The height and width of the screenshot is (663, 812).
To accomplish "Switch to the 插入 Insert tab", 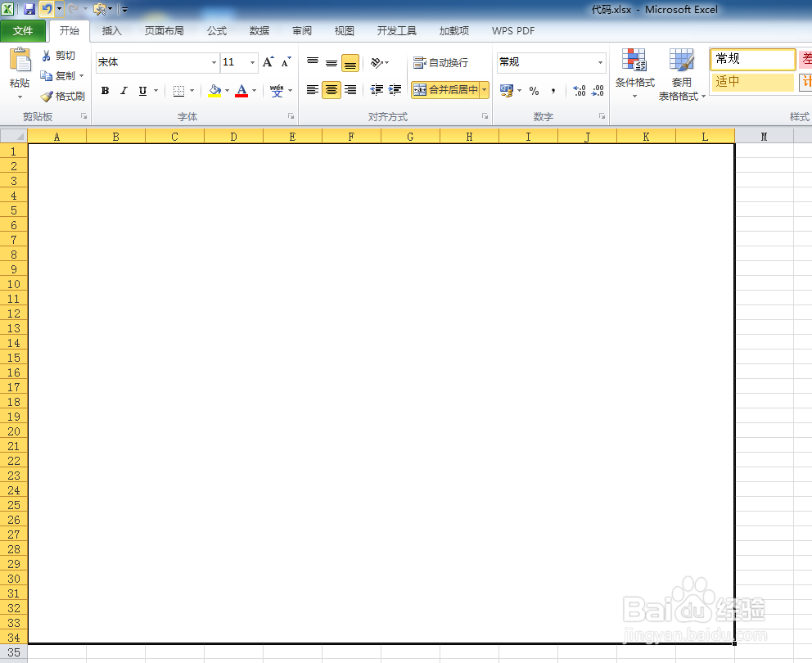I will pyautogui.click(x=111, y=31).
